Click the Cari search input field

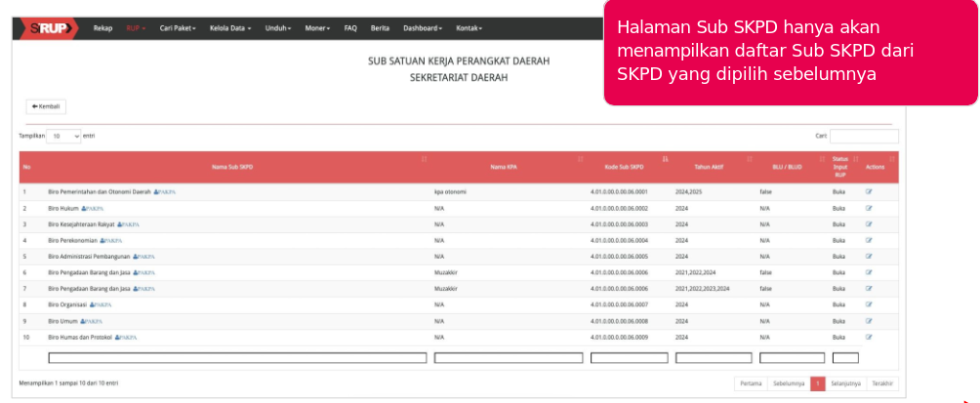click(x=864, y=137)
